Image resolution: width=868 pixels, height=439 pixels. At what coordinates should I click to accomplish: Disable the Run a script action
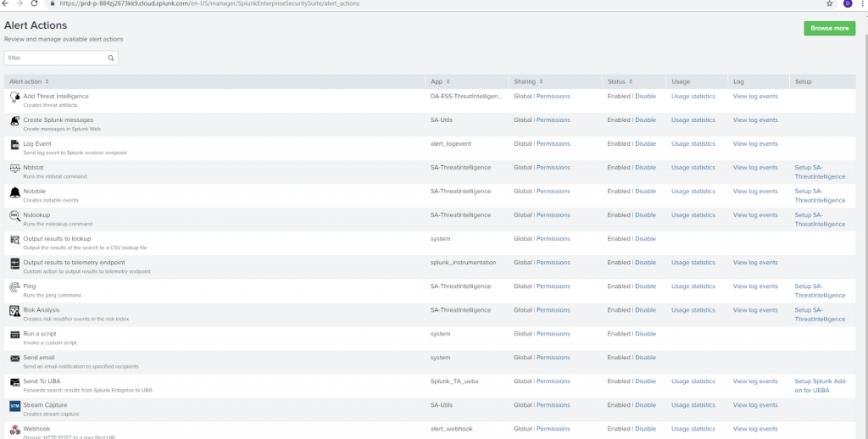pos(645,334)
